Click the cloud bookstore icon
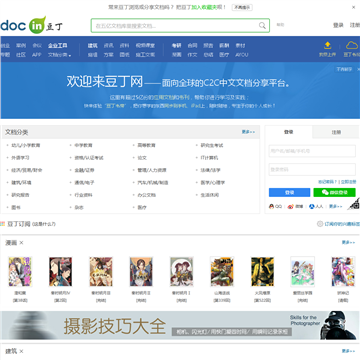Viewport: 360px width, 360px height. 352,45
